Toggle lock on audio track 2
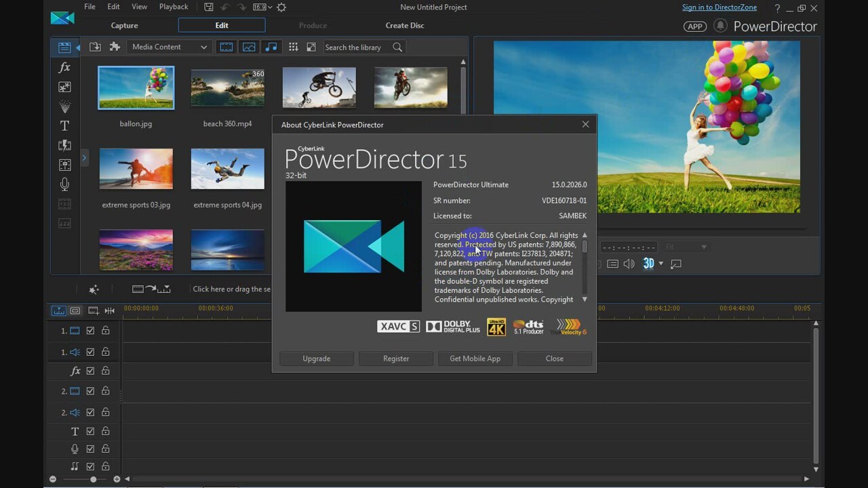The image size is (868, 488). (106, 412)
